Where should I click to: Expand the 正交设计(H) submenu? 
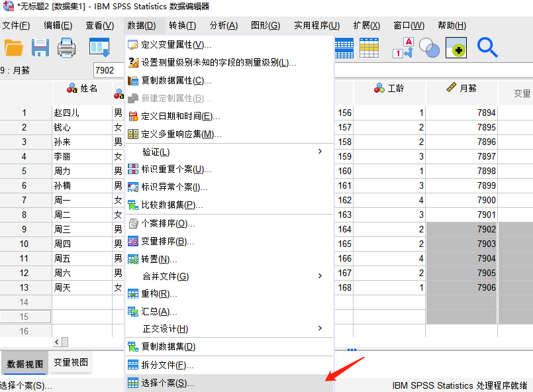(x=229, y=328)
